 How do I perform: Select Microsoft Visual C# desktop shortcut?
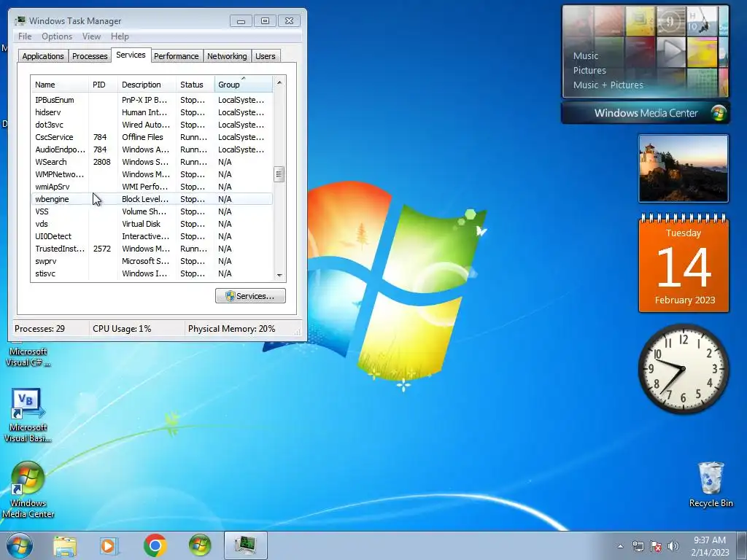tap(28, 356)
